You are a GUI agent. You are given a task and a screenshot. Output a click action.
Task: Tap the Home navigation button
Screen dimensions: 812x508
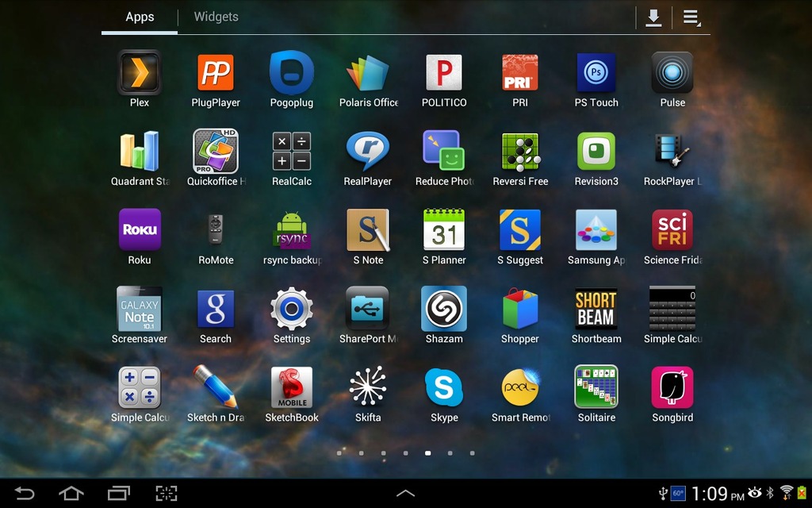(x=71, y=493)
